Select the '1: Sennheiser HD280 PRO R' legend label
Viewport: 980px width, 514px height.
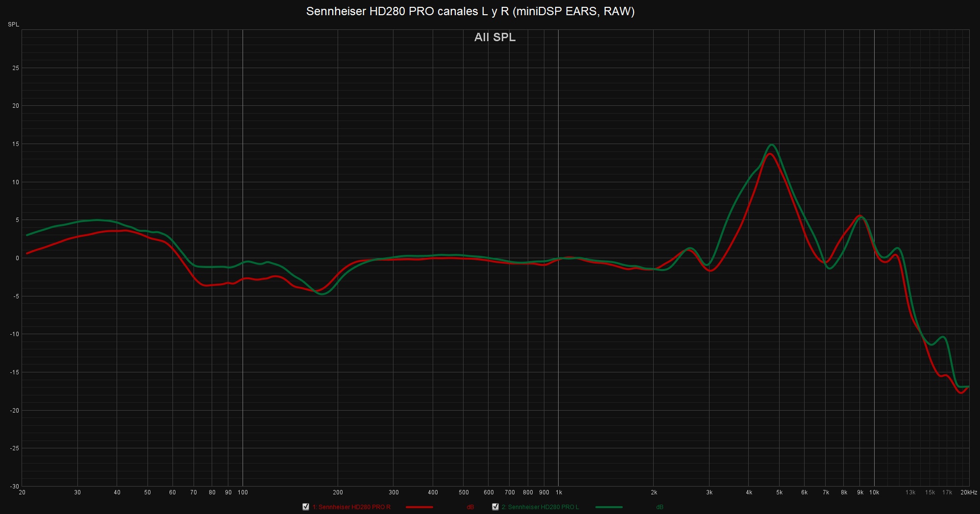(351, 507)
